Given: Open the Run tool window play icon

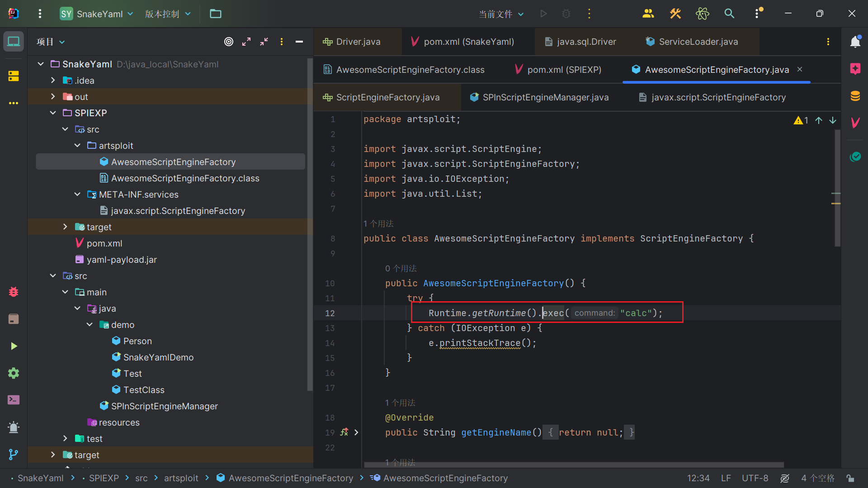Looking at the screenshot, I should coord(14,346).
